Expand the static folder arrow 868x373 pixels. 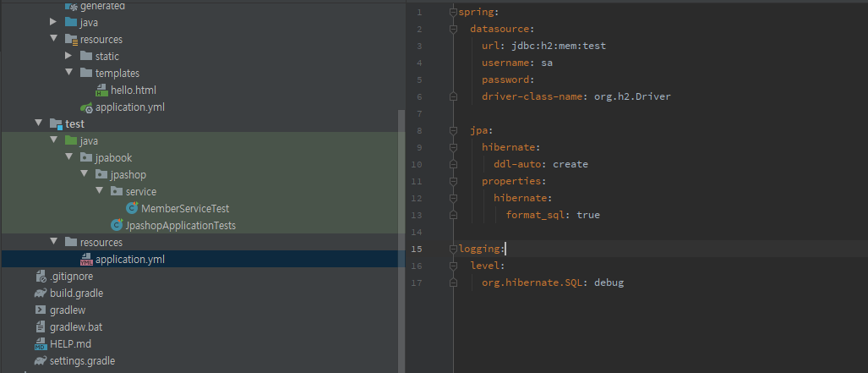tap(68, 56)
